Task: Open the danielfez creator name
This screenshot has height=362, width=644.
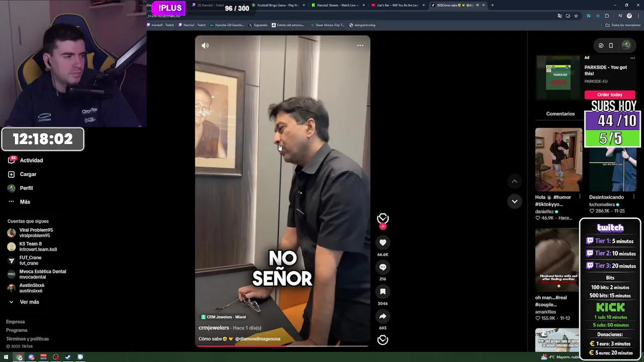Action: [x=544, y=212]
